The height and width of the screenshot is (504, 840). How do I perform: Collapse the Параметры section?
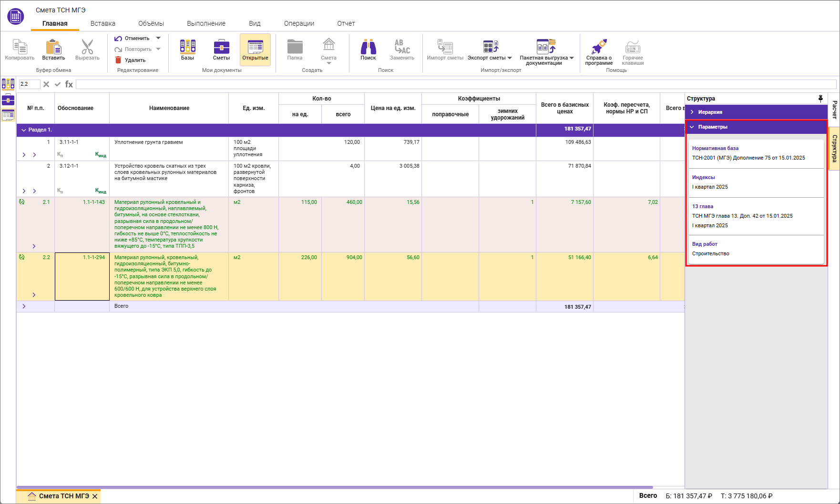[x=712, y=127]
